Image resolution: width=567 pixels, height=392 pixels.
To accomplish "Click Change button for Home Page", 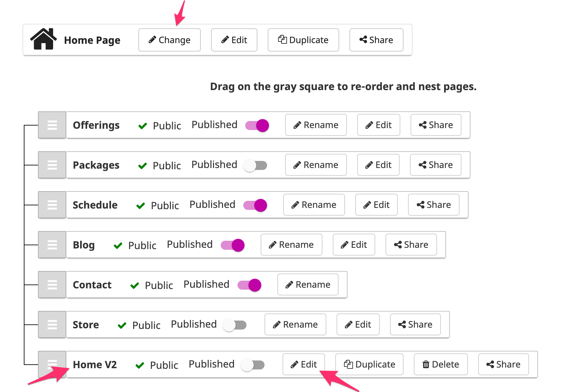I will [x=170, y=40].
